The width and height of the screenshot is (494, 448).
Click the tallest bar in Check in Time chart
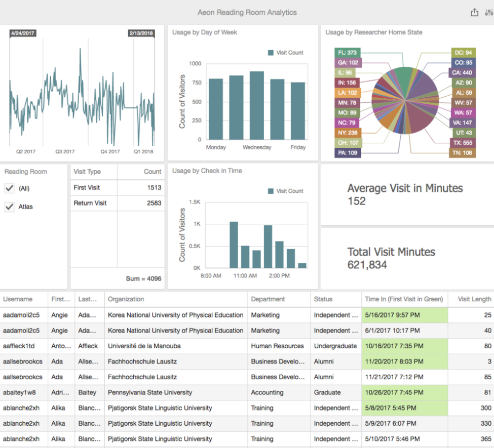[234, 245]
